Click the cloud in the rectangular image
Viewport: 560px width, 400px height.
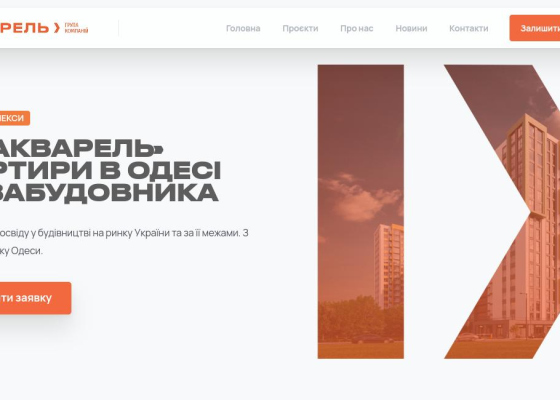361,198
